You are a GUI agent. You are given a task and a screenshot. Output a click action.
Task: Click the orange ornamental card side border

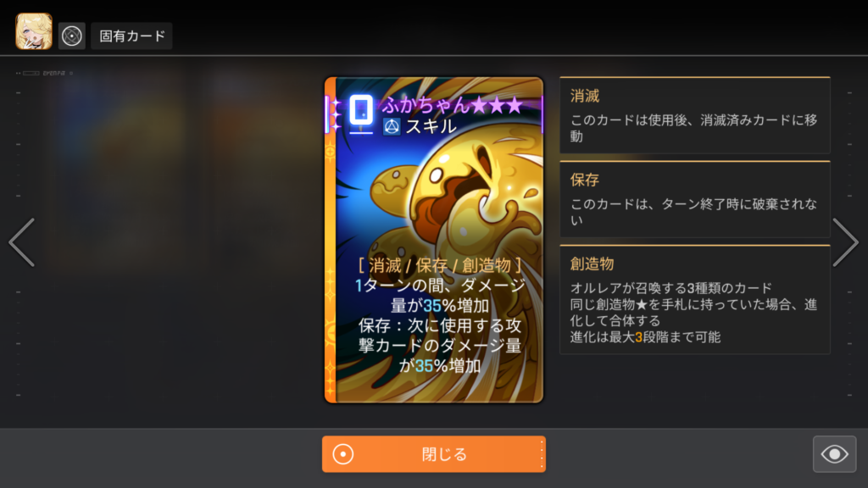(331, 240)
